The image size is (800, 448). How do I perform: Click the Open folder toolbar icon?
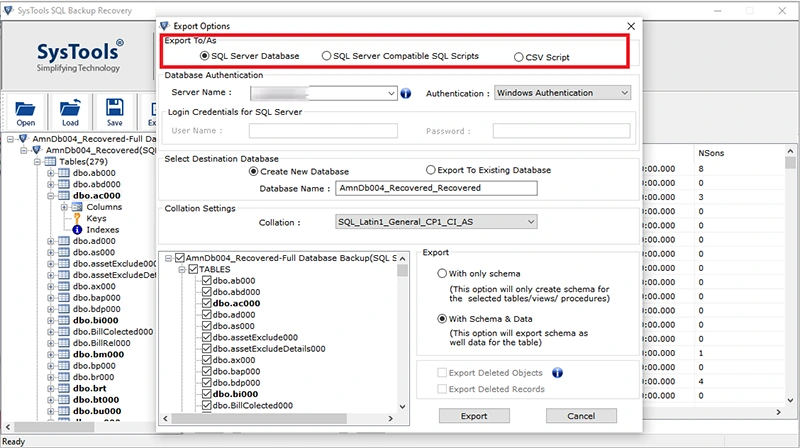(25, 109)
